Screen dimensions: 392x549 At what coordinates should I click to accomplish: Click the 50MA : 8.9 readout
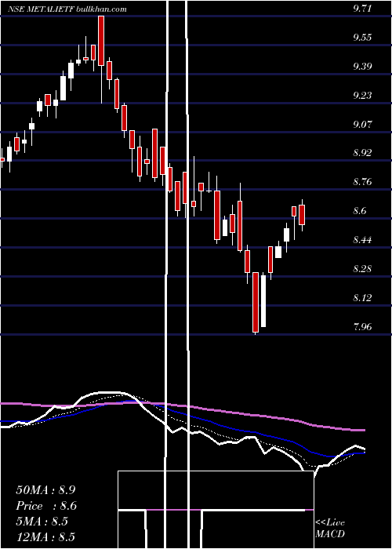click(45, 490)
